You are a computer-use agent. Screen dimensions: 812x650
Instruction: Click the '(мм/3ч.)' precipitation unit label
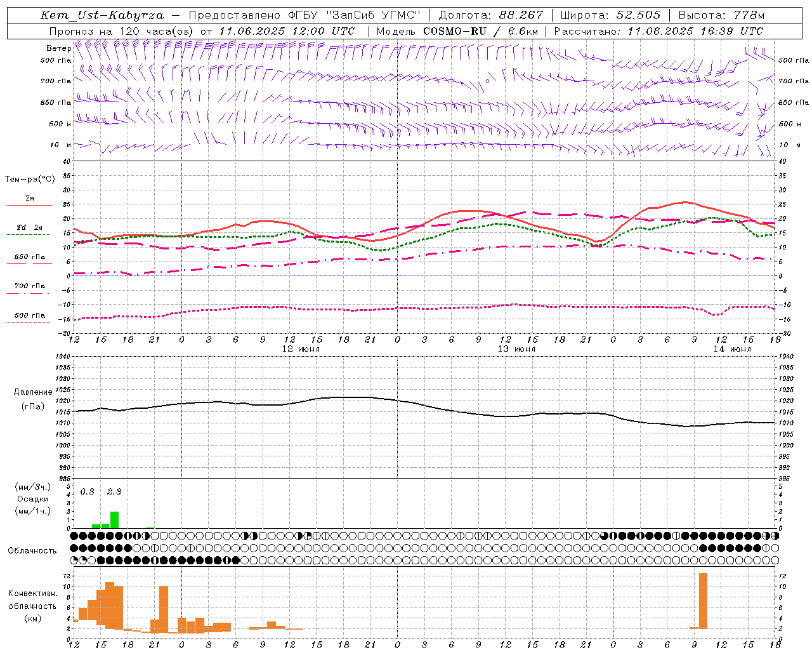pos(33,487)
